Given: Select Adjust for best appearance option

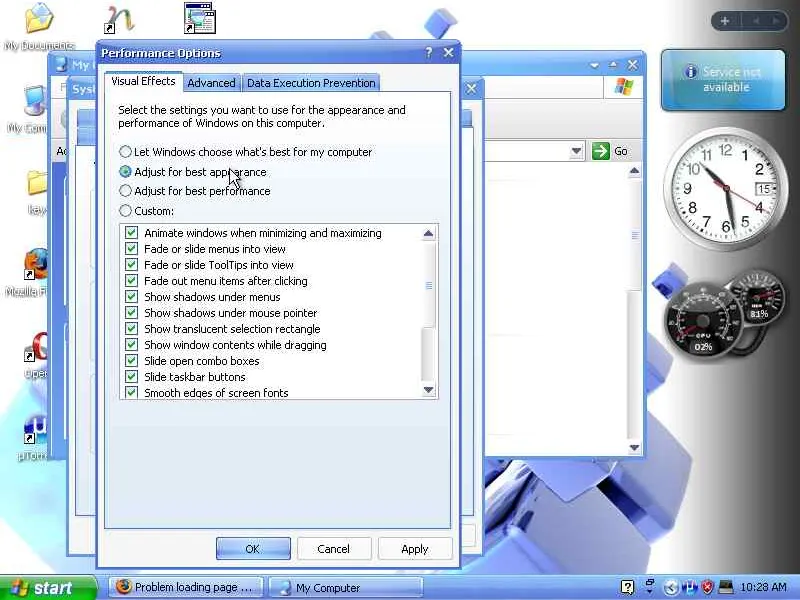Looking at the screenshot, I should 126,172.
